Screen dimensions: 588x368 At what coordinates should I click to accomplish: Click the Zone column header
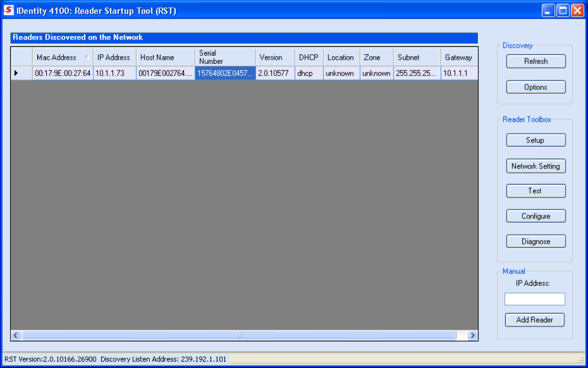[376, 57]
